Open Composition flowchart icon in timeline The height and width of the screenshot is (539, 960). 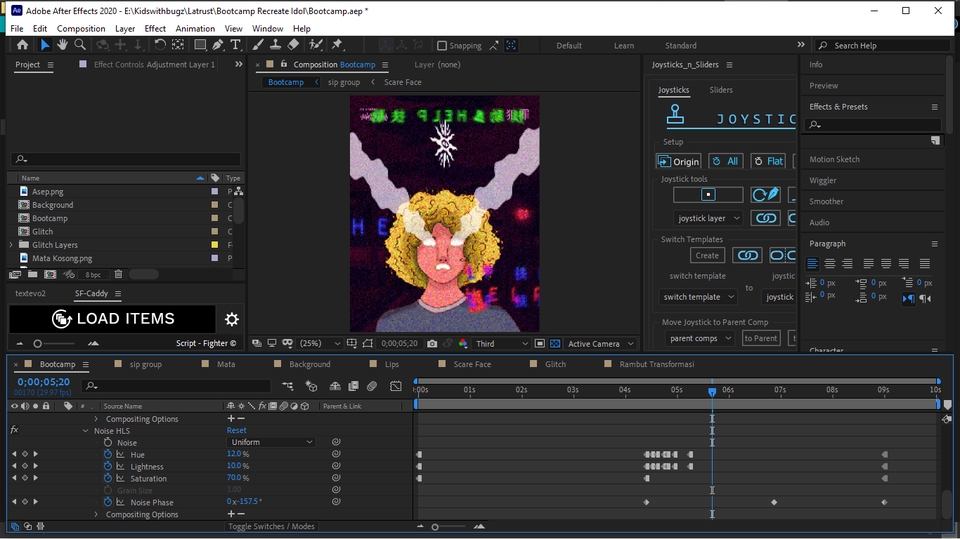[288, 386]
